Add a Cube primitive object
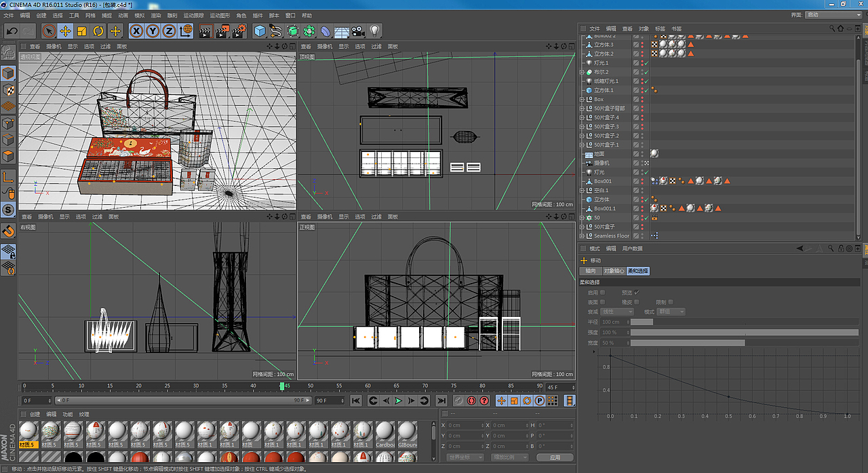The image size is (868, 473). 259,31
